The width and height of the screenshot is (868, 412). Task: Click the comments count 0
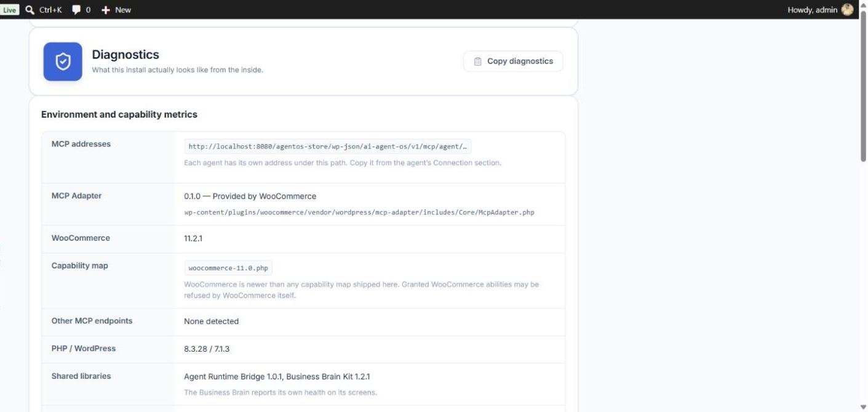(x=88, y=10)
